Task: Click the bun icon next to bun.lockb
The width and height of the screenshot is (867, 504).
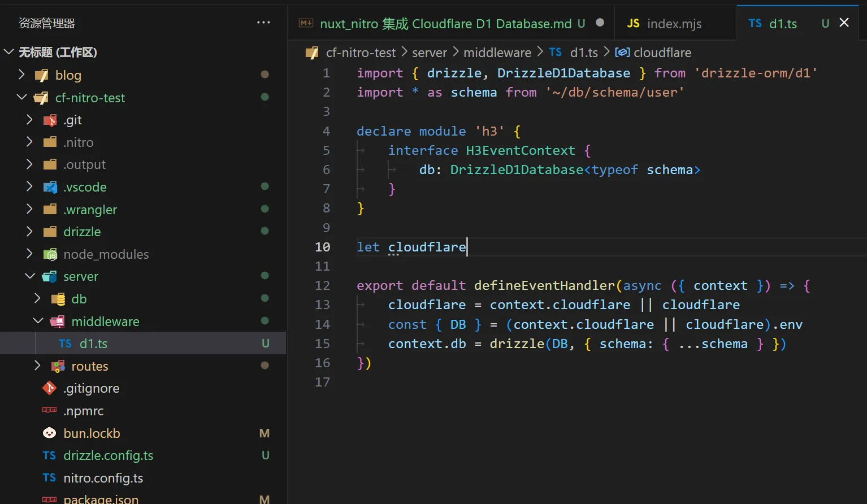Action: (49, 433)
